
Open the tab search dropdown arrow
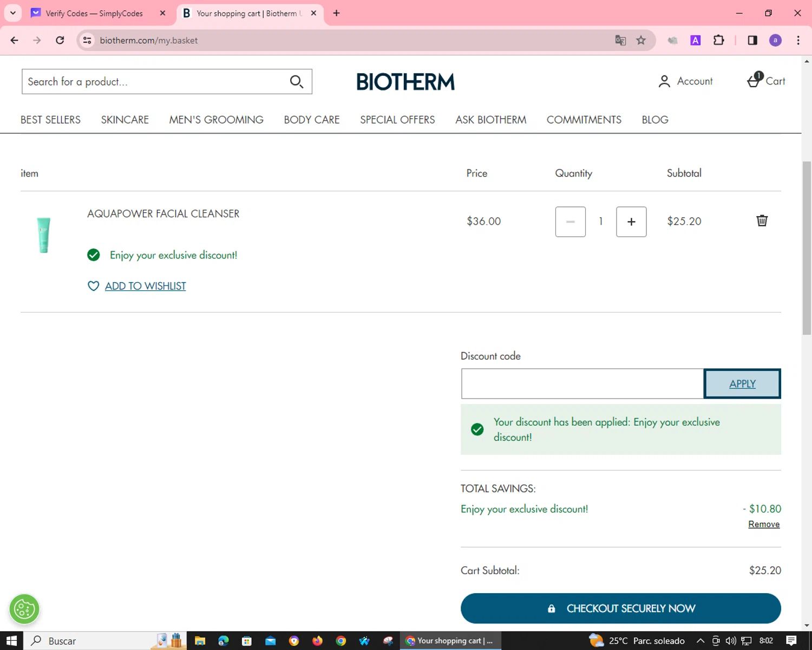click(13, 13)
